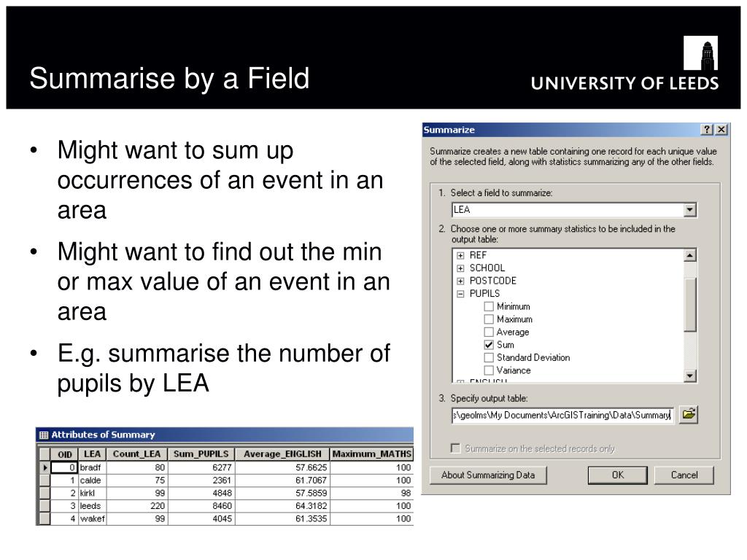
Task: Click the 'bradf' LEA cell
Action: point(92,467)
